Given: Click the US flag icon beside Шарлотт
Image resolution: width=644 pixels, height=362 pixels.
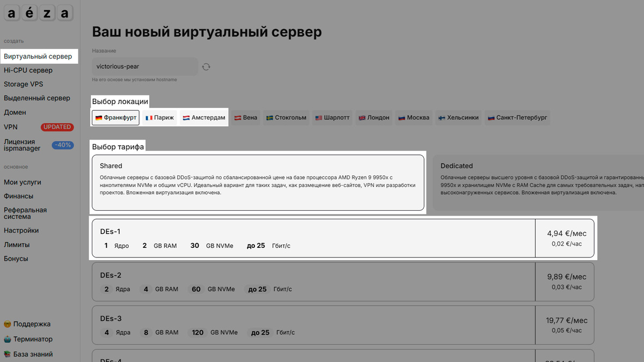Looking at the screenshot, I should click(x=318, y=117).
